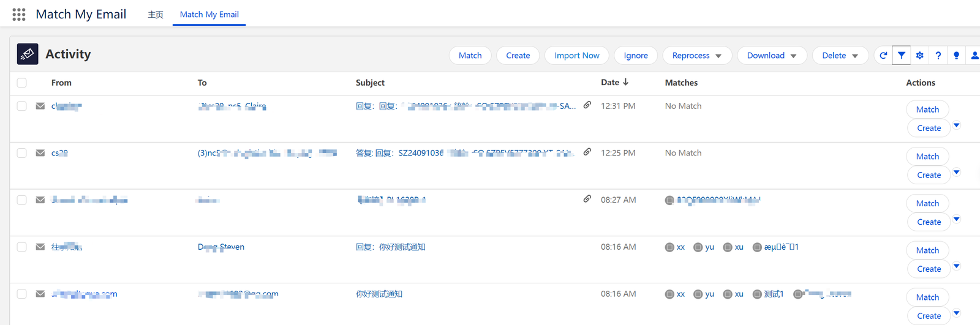This screenshot has height=325, width=980.
Task: Click envelope icon in 12:31 PM row
Action: pos(40,106)
